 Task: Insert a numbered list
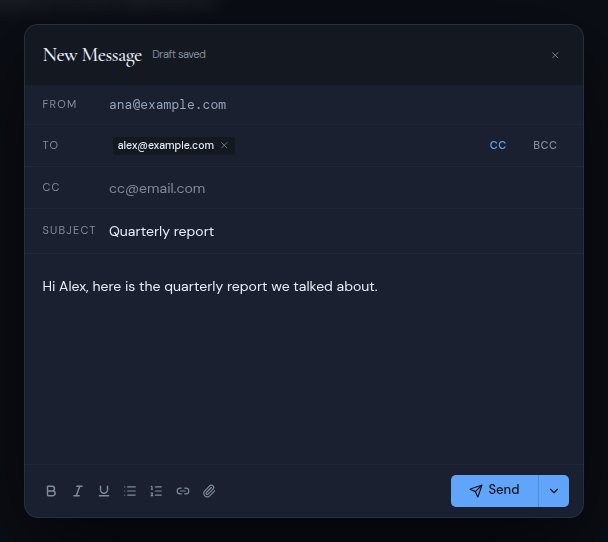tap(156, 491)
